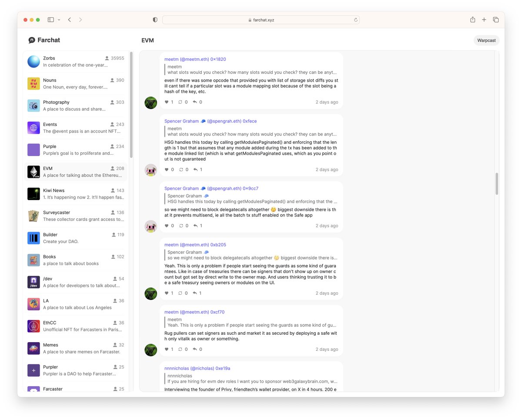522x420 pixels.
Task: Click the farchat.xyz address bar
Action: tap(261, 20)
